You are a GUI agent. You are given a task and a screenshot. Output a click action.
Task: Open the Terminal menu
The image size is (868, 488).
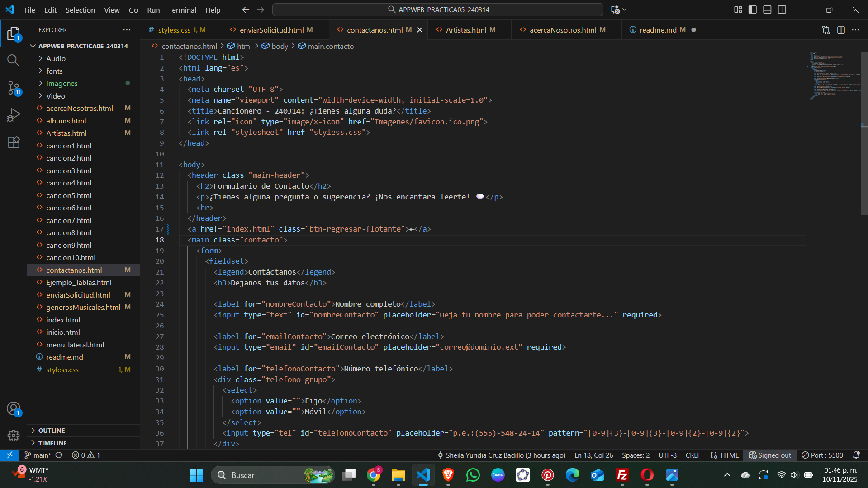coord(182,10)
